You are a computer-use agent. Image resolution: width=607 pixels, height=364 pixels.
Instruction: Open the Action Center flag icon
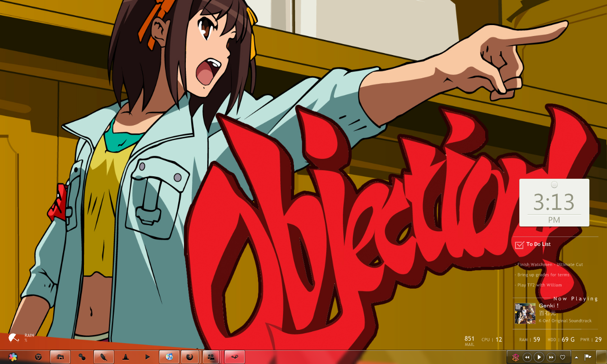[x=588, y=357]
